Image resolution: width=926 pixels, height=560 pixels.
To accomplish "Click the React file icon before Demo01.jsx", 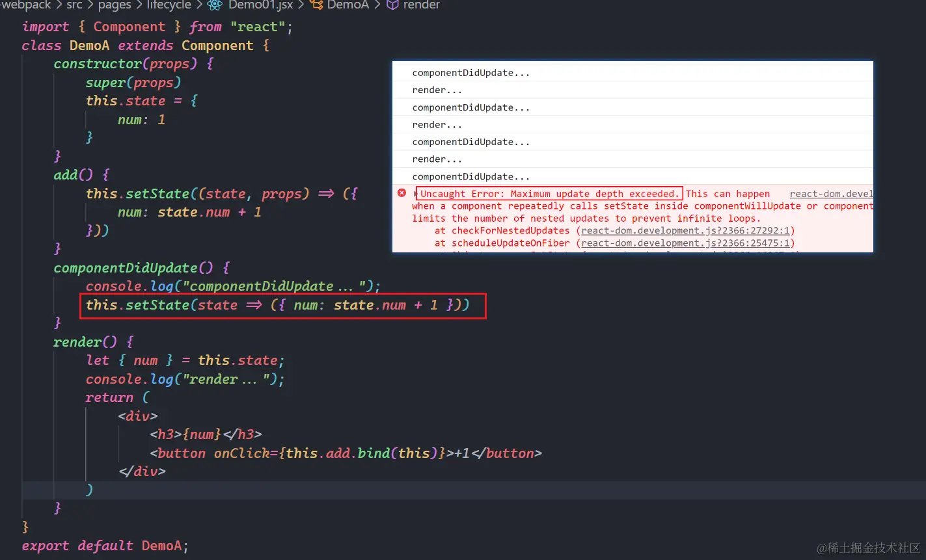I will tap(214, 5).
